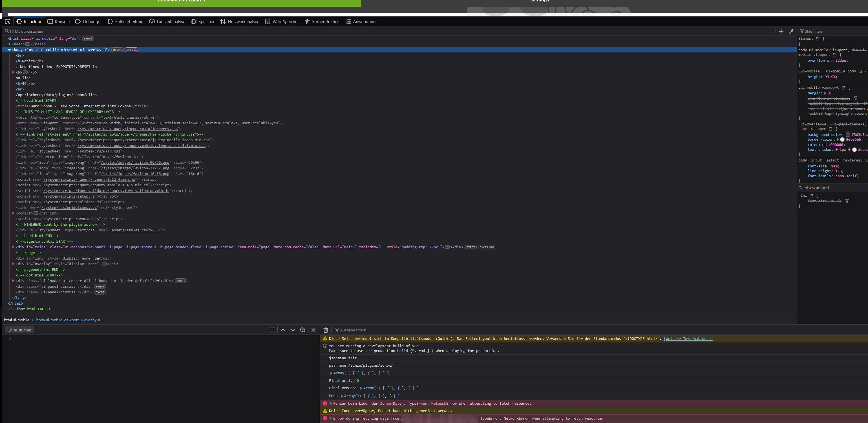Click the plus icon to create new node
Image resolution: width=868 pixels, height=423 pixels.
[781, 31]
